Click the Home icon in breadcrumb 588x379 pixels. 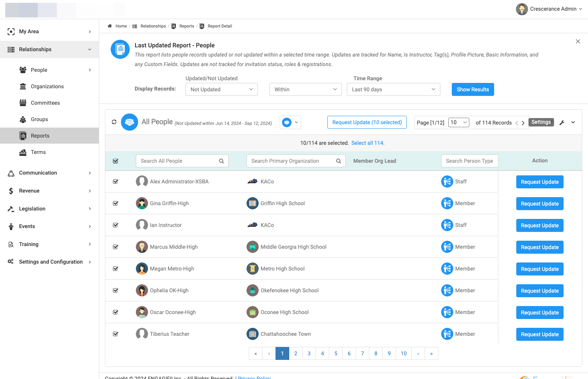[x=110, y=26]
